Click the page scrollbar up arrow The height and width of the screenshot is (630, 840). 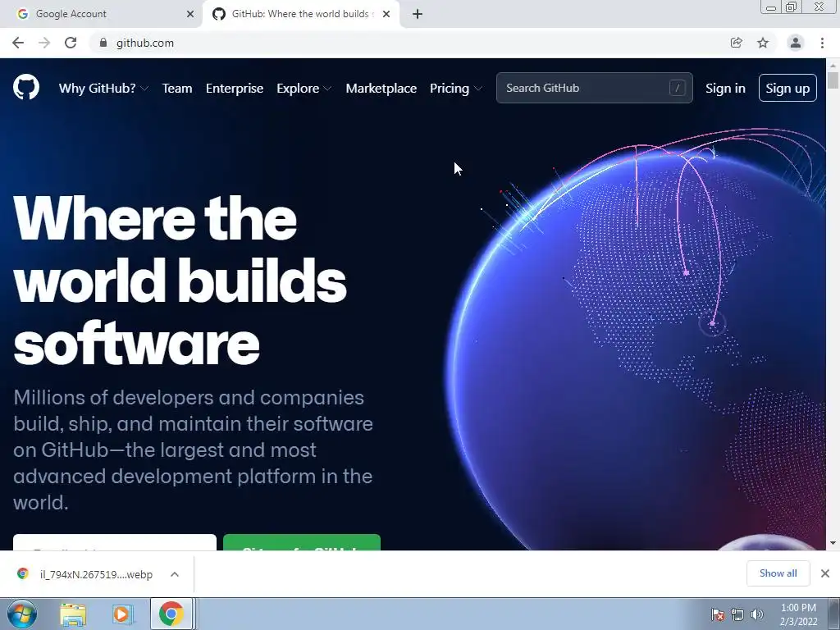pos(833,66)
